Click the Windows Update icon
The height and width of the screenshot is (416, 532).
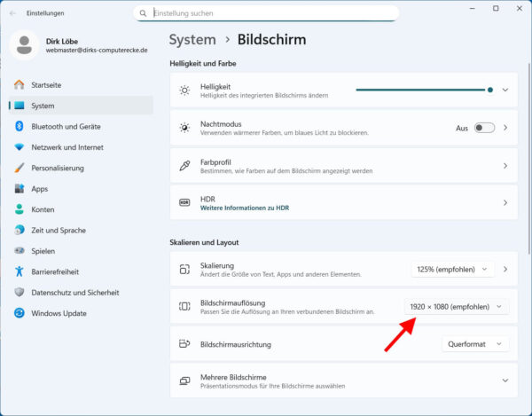[x=19, y=313]
